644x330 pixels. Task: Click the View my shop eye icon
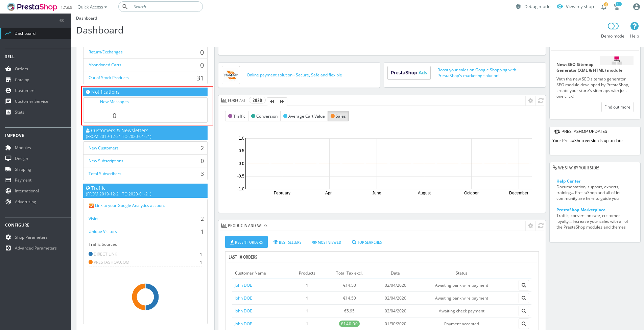point(560,7)
